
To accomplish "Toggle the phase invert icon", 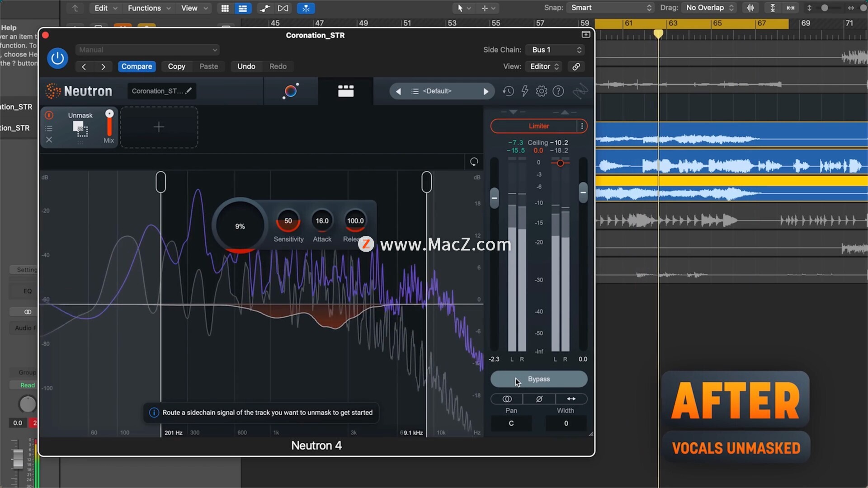I will tap(539, 399).
